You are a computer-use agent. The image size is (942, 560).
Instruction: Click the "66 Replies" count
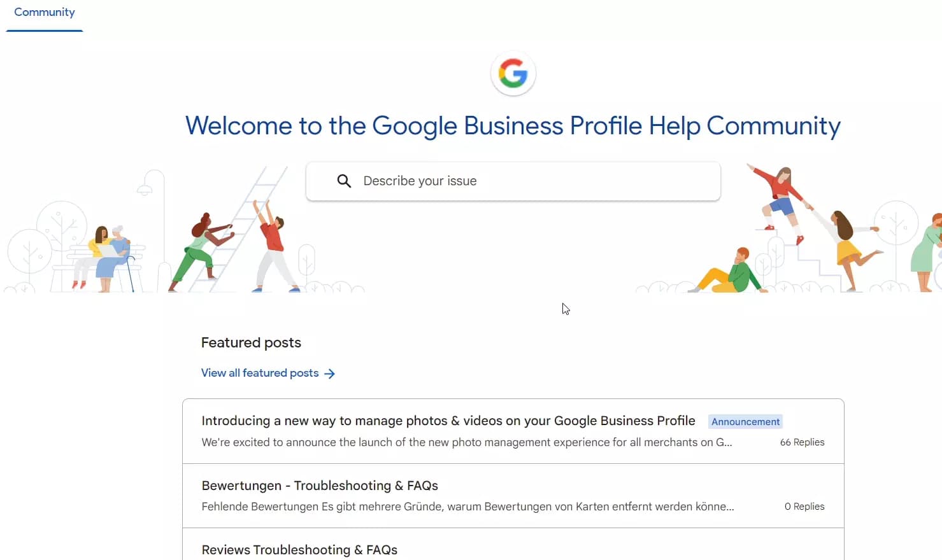(802, 442)
